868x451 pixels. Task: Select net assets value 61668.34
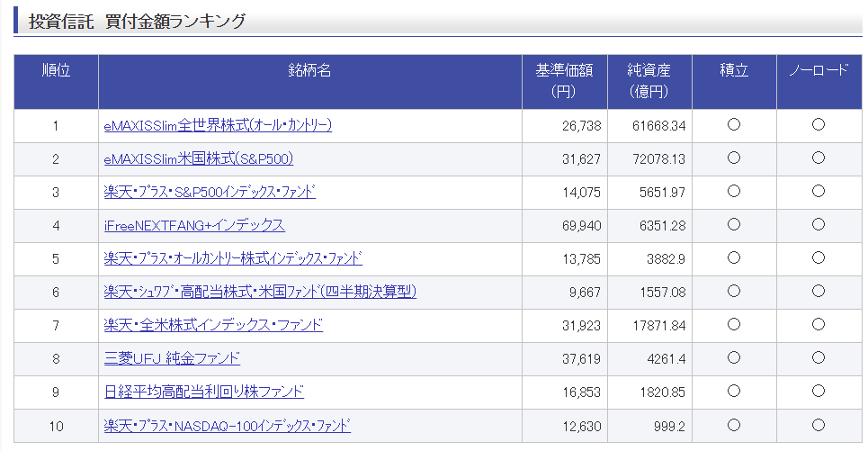pyautogui.click(x=658, y=126)
